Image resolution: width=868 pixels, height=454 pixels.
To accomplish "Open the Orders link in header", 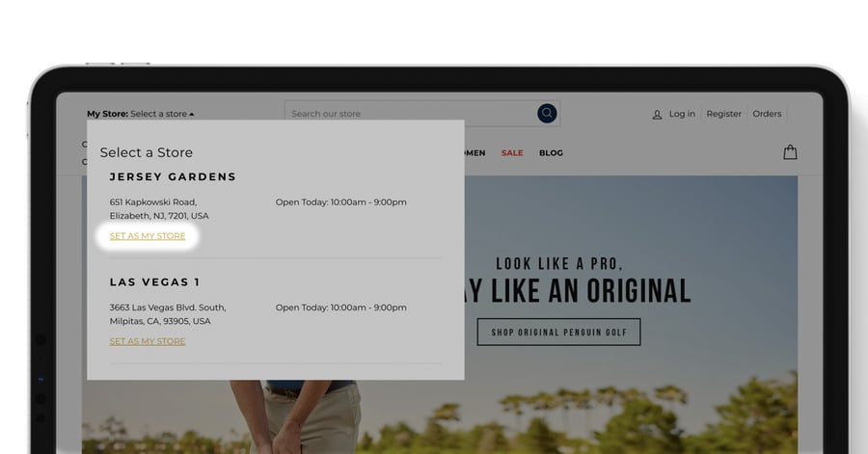I will 767,114.
